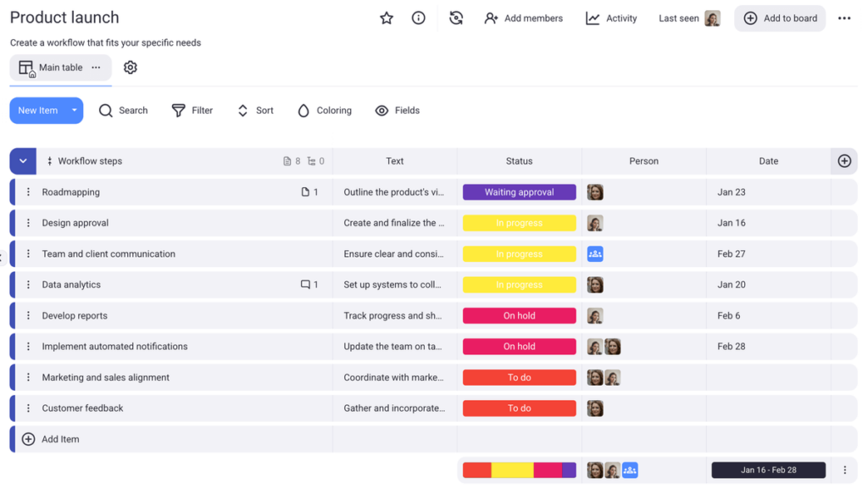The width and height of the screenshot is (868, 489).
Task: Open Filter using the funnel icon
Action: click(x=178, y=110)
